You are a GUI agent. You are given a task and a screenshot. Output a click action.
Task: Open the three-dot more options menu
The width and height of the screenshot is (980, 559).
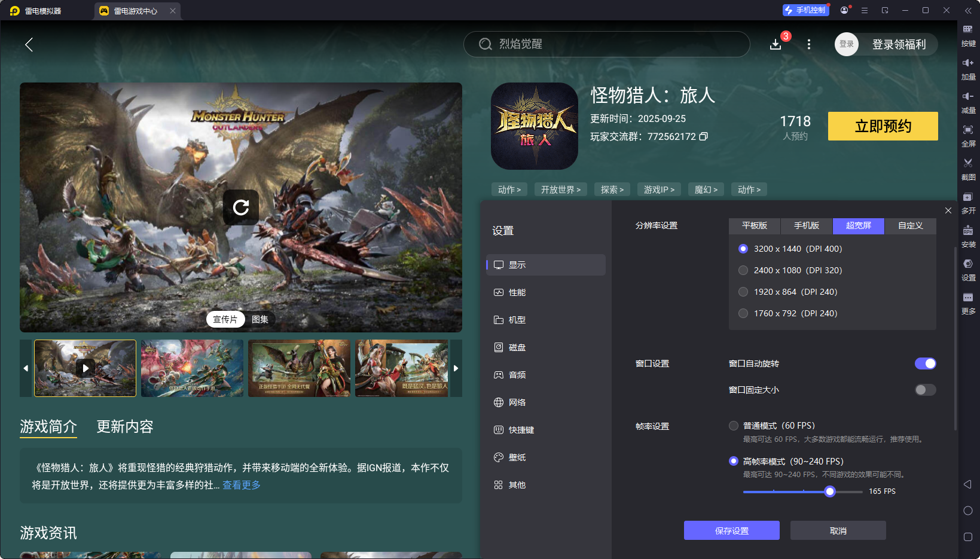(809, 44)
